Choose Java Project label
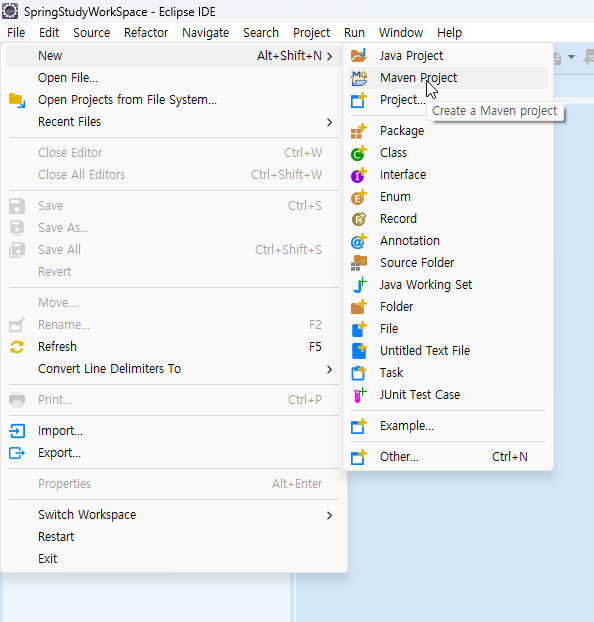594x622 pixels. 411,56
